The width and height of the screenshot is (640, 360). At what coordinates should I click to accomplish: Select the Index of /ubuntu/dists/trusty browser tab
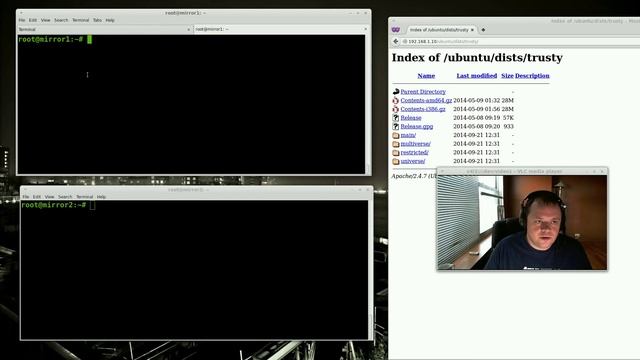(x=439, y=30)
